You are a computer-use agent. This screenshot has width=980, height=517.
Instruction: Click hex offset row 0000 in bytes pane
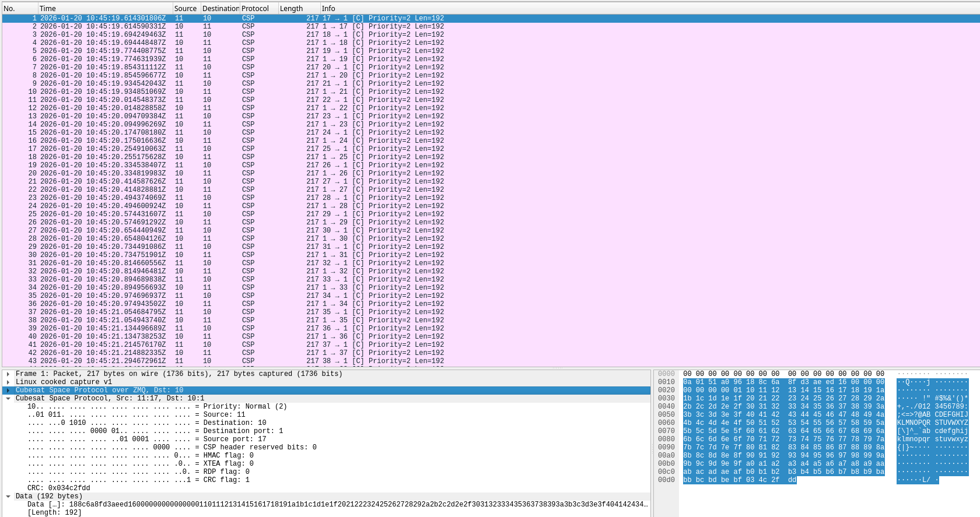[x=666, y=374]
